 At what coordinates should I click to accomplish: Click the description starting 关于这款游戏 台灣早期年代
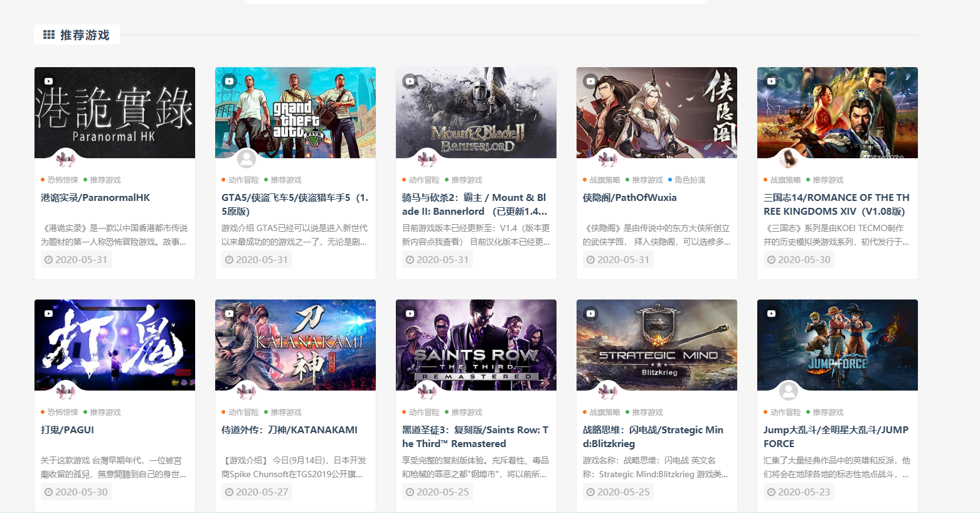coord(114,467)
